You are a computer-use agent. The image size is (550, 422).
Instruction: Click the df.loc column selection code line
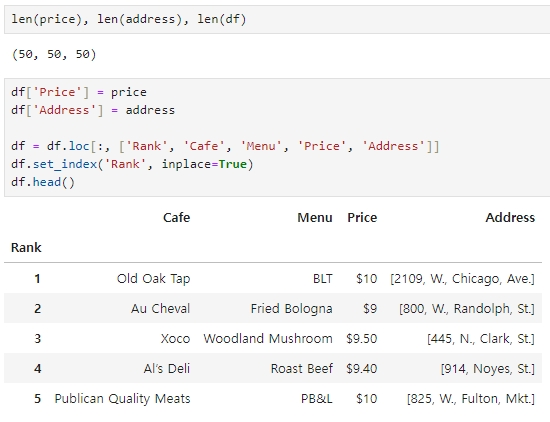click(225, 146)
